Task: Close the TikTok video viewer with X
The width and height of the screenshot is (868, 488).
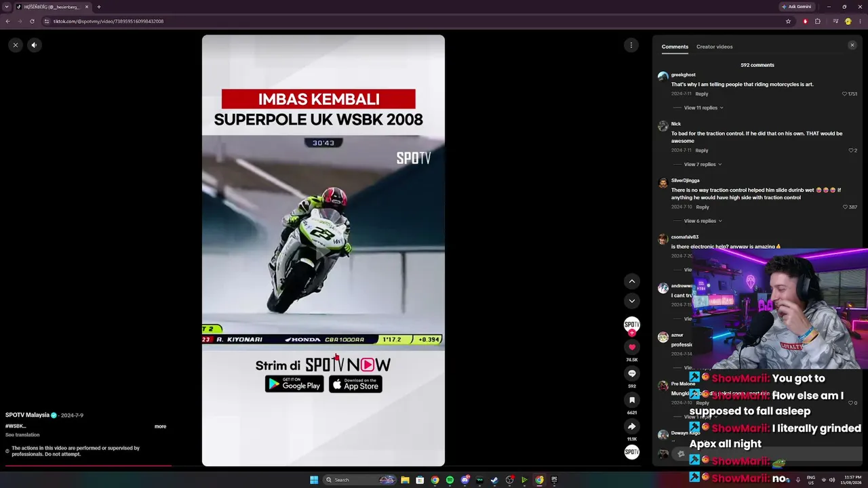Action: click(16, 45)
